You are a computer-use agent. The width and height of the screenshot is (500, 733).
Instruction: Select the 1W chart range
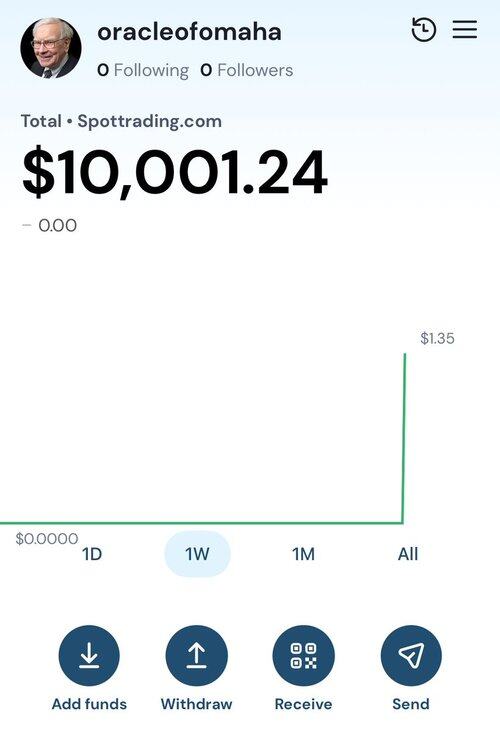coord(197,554)
